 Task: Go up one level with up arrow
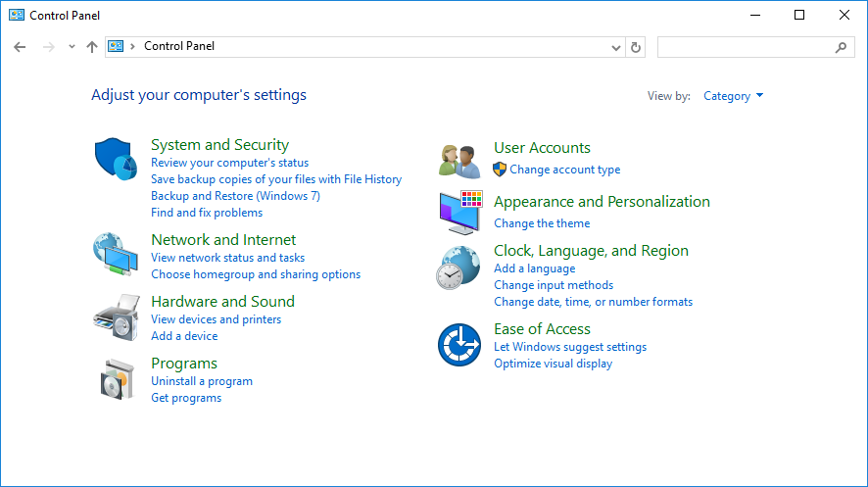pyautogui.click(x=92, y=47)
